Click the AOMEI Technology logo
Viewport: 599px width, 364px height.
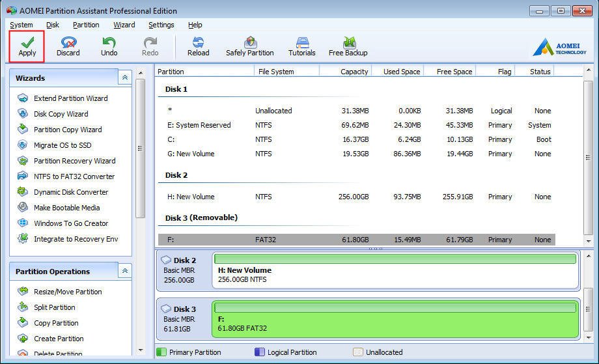coord(559,48)
